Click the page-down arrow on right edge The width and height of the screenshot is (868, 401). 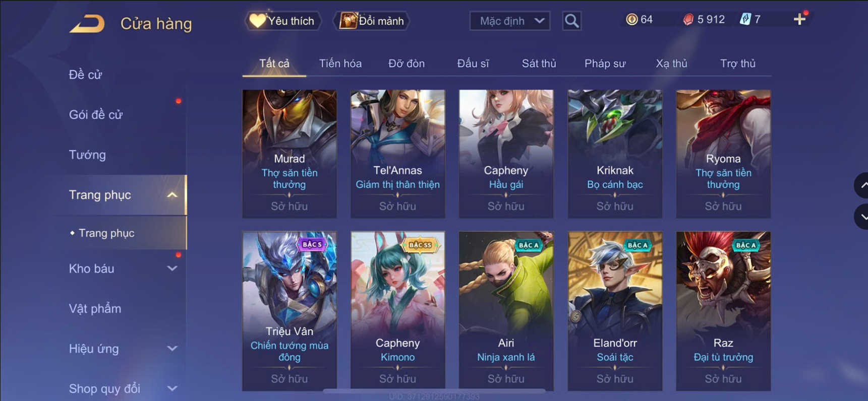click(862, 217)
